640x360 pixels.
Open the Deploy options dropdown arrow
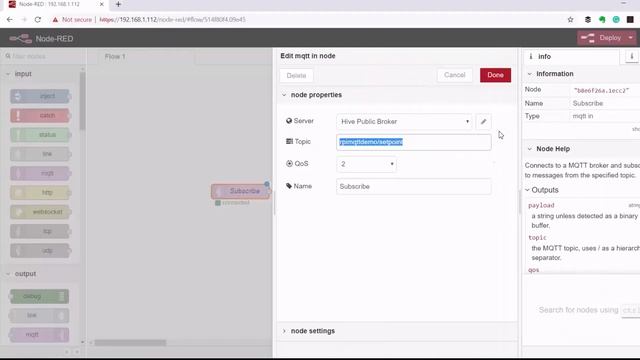[x=631, y=38]
